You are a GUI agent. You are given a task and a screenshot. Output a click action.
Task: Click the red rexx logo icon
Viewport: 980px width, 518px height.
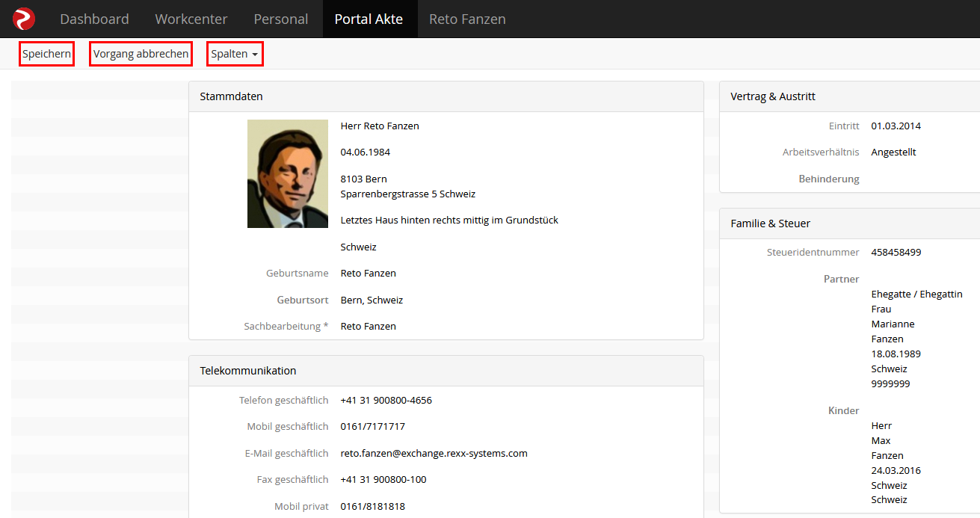coord(24,19)
